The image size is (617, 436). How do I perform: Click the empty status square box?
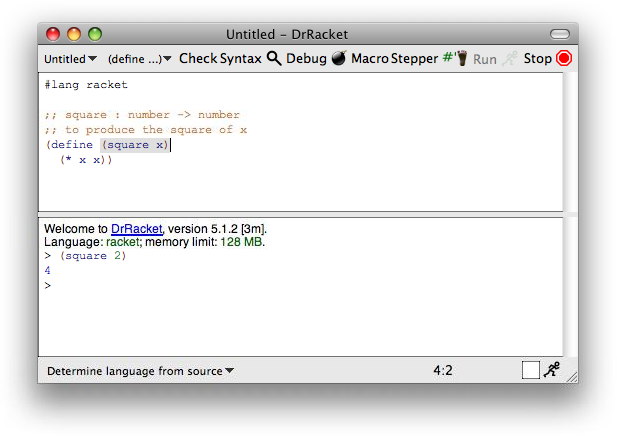(x=530, y=370)
